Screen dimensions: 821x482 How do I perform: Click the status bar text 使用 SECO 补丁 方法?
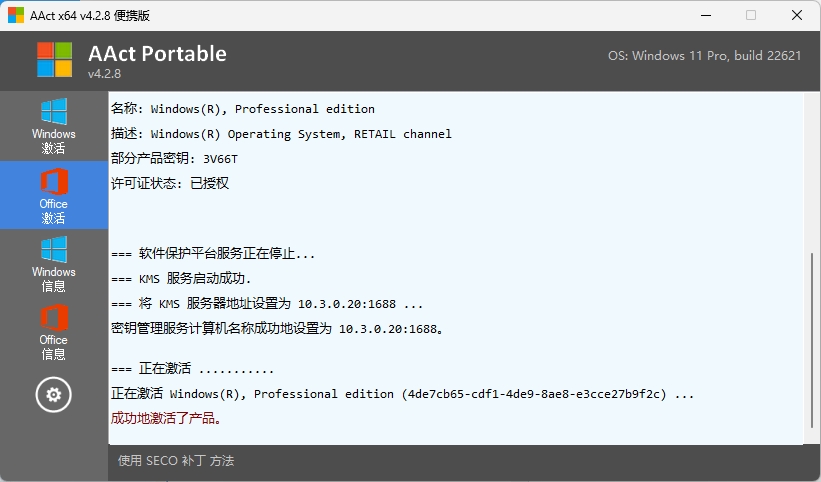click(x=176, y=461)
